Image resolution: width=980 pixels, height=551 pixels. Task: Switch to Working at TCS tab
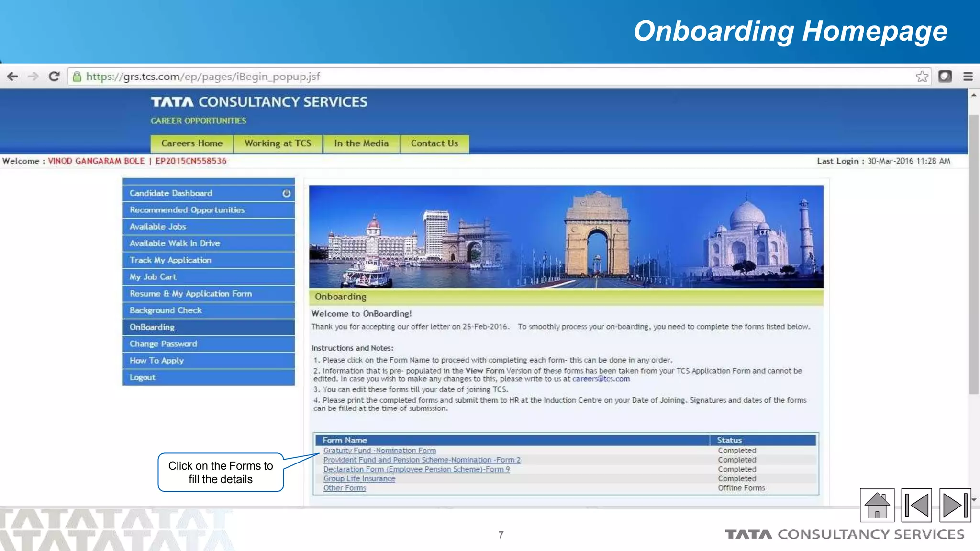click(x=278, y=143)
